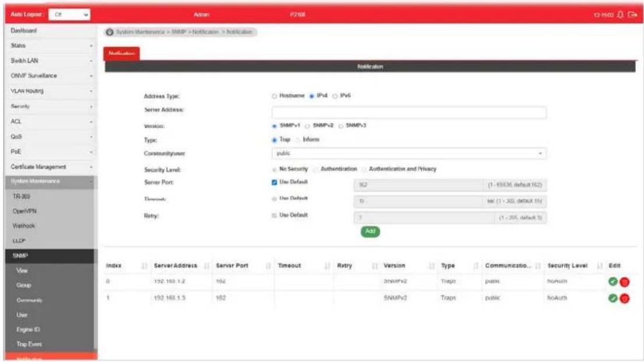
Task: Sort table by Version icon
Action: tap(432, 266)
